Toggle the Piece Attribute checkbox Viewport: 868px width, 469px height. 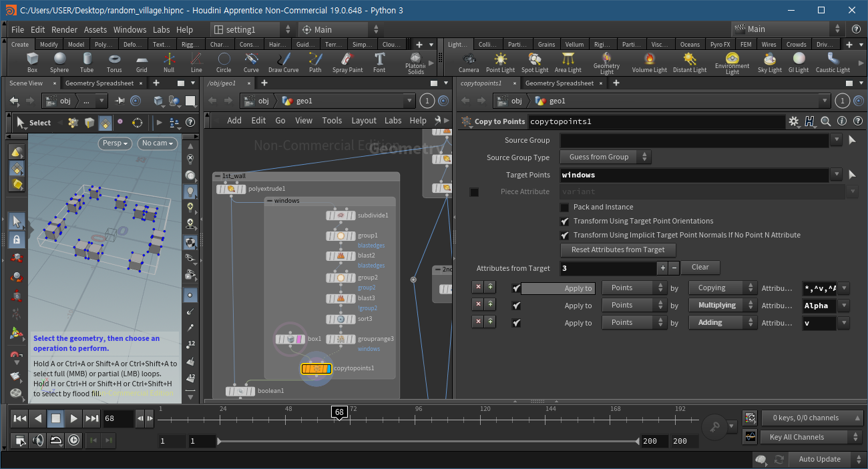(x=474, y=192)
